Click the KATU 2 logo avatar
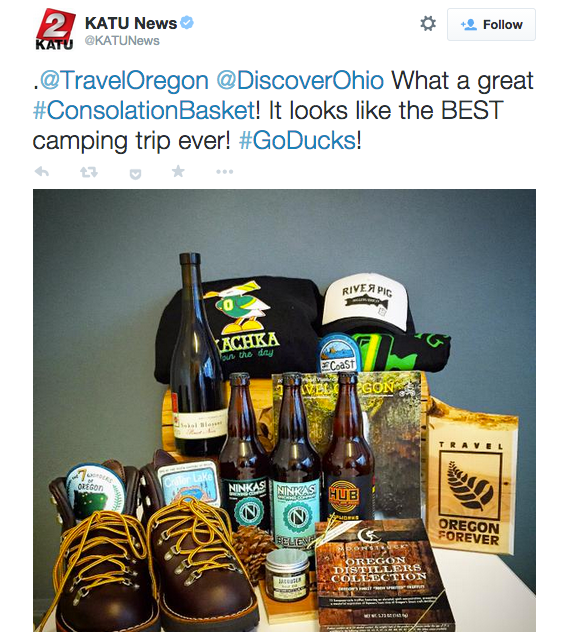 pos(56,29)
